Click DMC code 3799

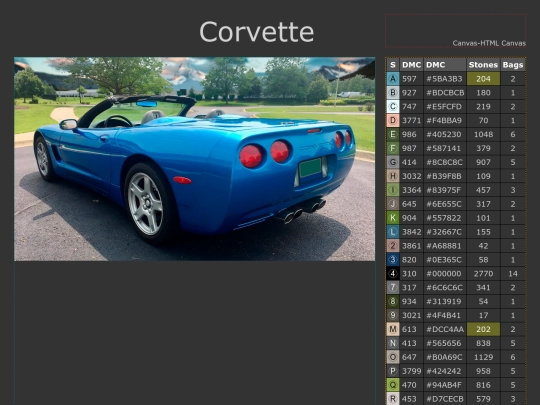pyautogui.click(x=412, y=371)
